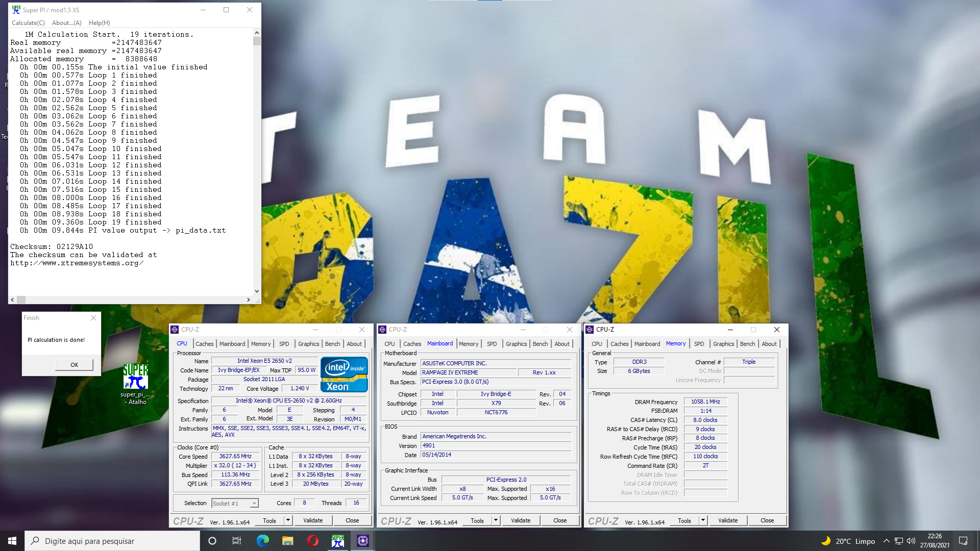Open About tab in Mainboard CPU-Z window

coord(562,344)
